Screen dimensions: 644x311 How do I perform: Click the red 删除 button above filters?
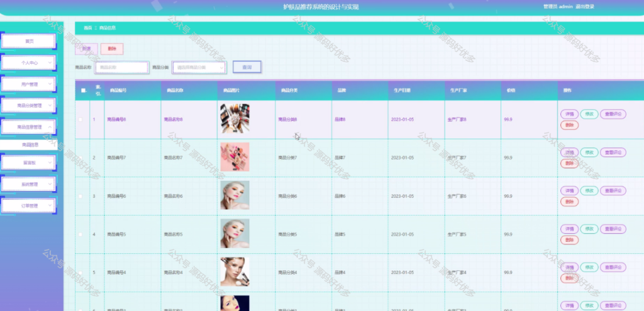(112, 49)
